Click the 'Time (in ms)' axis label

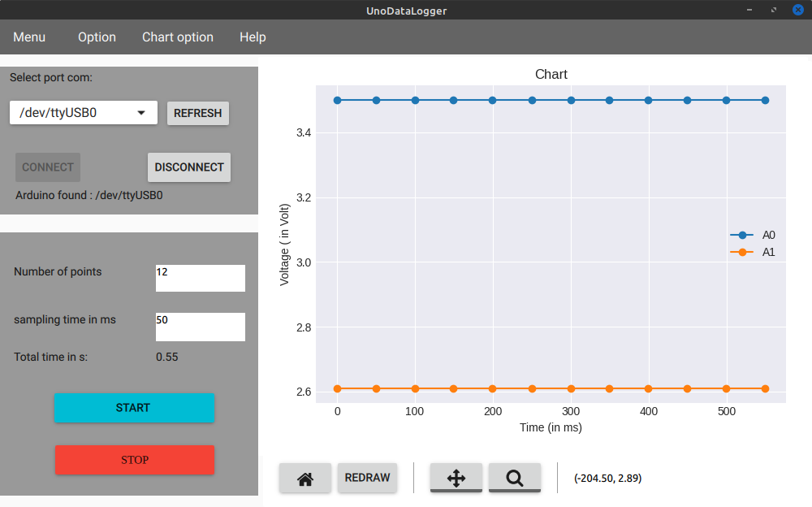point(551,427)
